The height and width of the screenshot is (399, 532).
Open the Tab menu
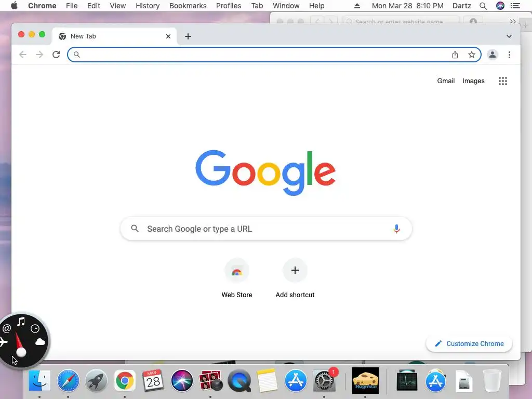(257, 6)
